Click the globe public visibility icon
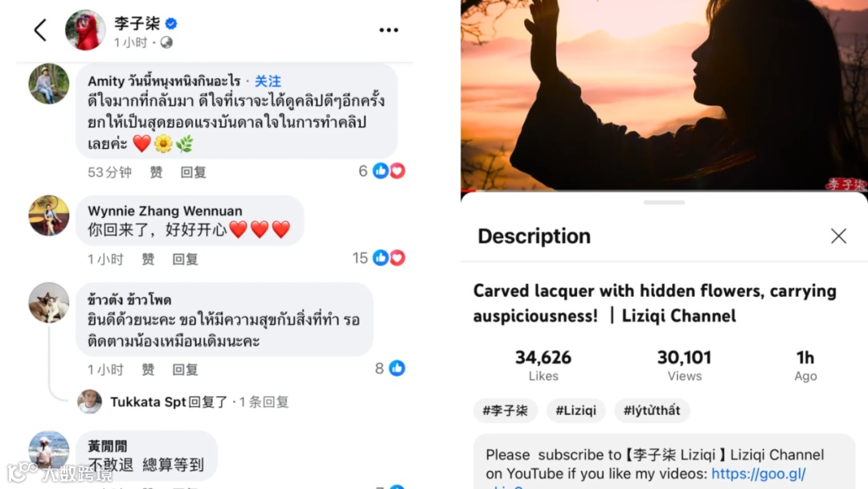This screenshot has width=868, height=489. coord(166,43)
